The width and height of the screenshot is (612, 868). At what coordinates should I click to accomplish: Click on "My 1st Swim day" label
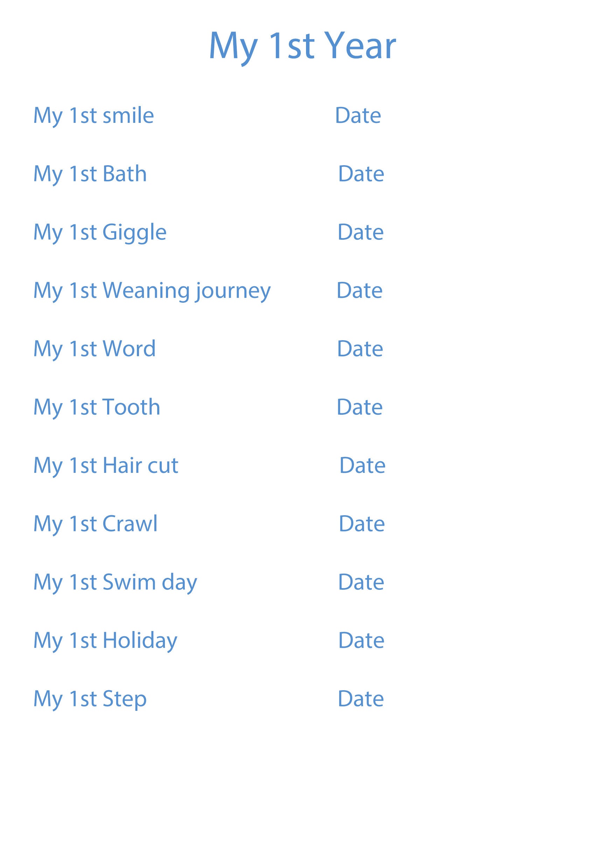[116, 582]
